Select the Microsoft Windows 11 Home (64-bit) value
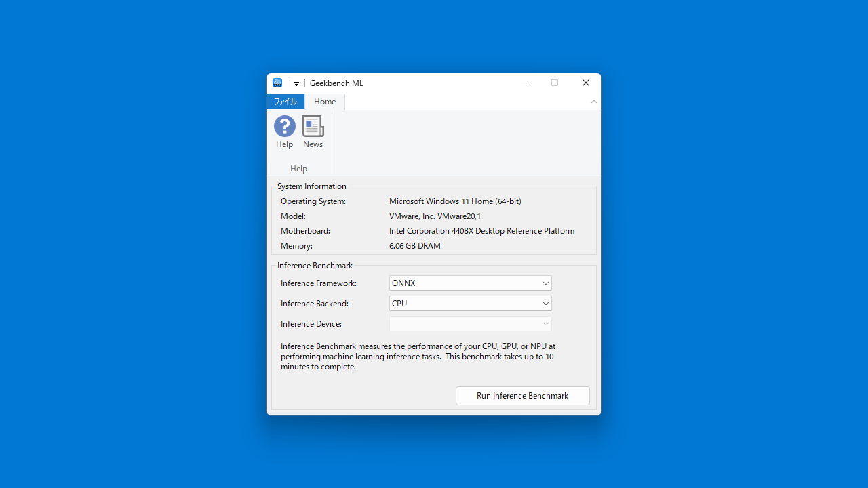 pos(455,201)
